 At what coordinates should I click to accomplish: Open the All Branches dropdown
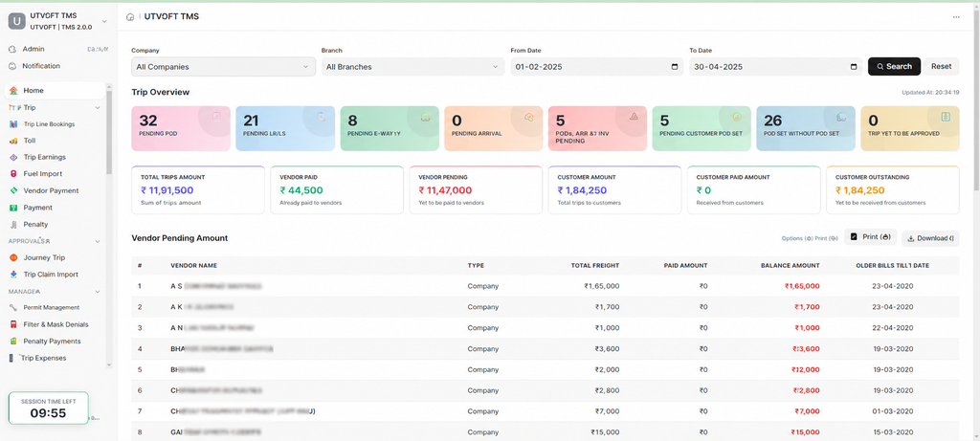coord(413,67)
